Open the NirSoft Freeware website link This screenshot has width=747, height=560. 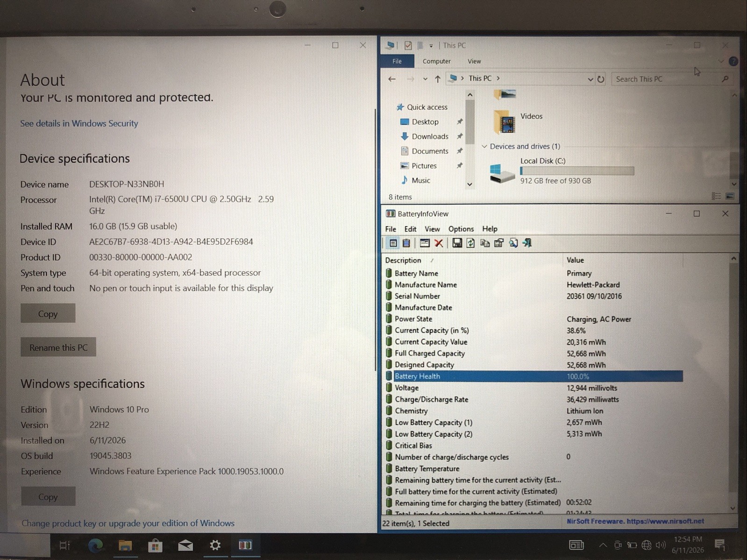coord(635,521)
